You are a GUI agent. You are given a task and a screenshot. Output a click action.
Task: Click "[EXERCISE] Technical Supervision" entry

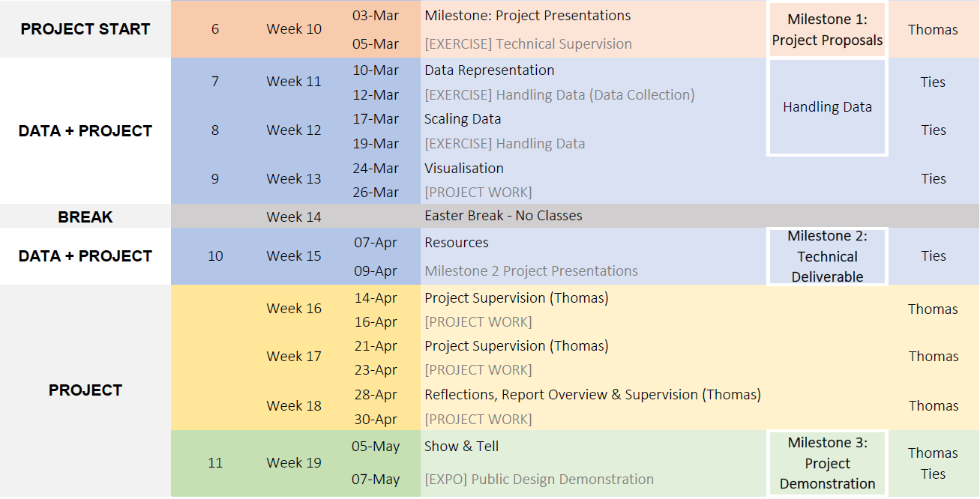point(528,44)
